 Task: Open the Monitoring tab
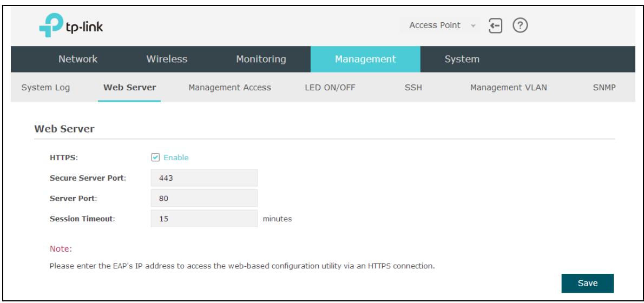coord(261,59)
